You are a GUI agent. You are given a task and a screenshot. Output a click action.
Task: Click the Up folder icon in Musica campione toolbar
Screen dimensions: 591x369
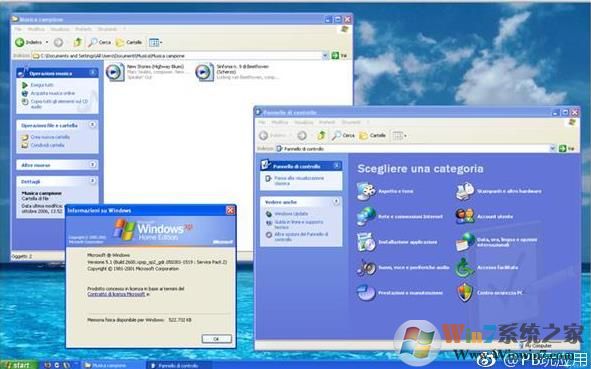(x=78, y=42)
